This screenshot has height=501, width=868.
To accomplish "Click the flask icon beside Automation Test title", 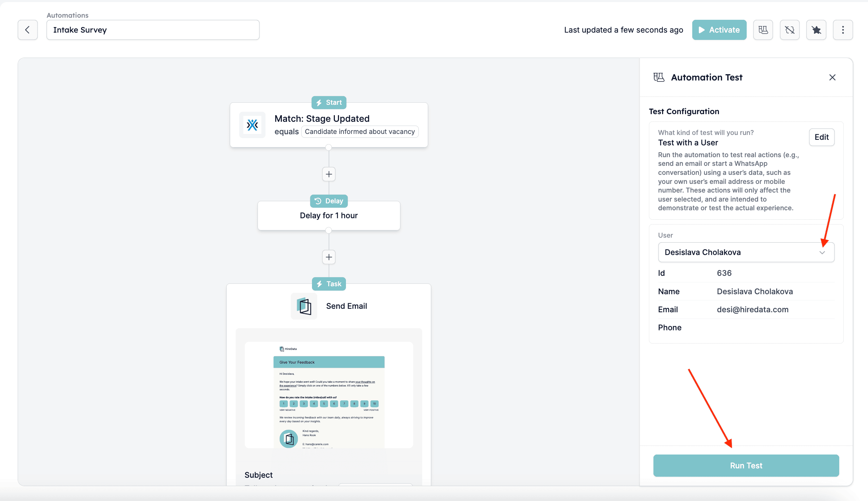I will (659, 77).
